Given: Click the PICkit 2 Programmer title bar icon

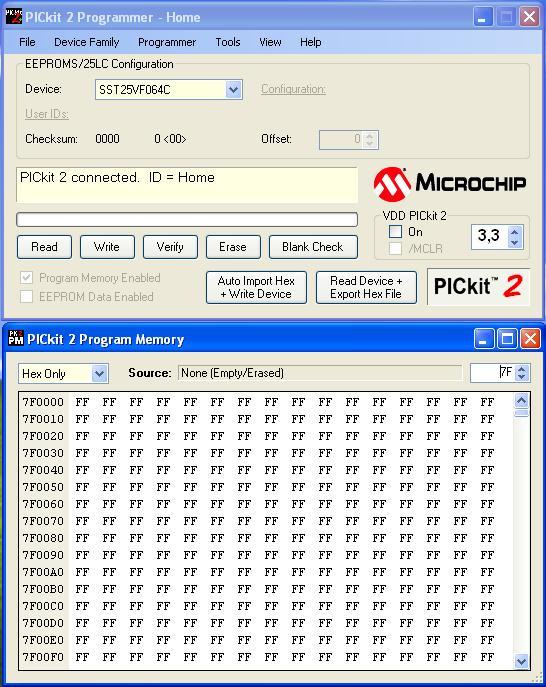Looking at the screenshot, I should (x=14, y=17).
